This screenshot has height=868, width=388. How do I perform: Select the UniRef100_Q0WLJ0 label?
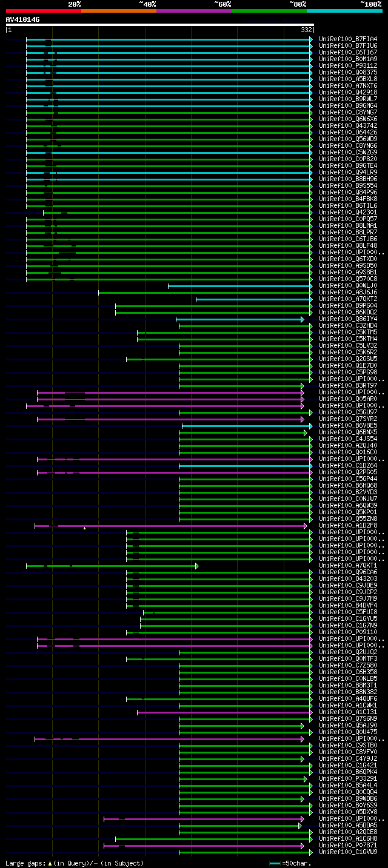click(x=348, y=285)
